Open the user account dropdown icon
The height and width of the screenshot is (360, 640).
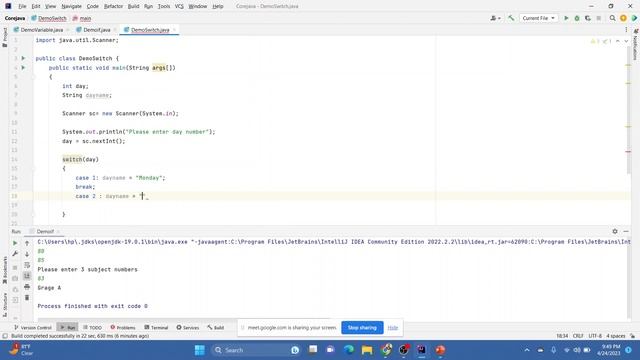point(495,18)
